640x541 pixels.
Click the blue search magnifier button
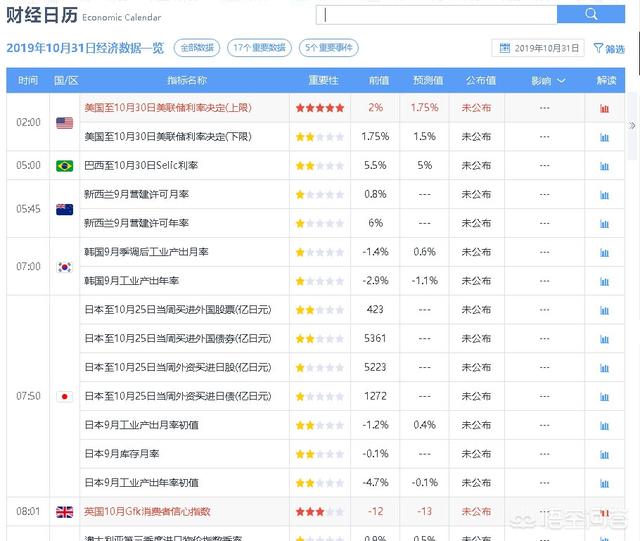(x=591, y=14)
